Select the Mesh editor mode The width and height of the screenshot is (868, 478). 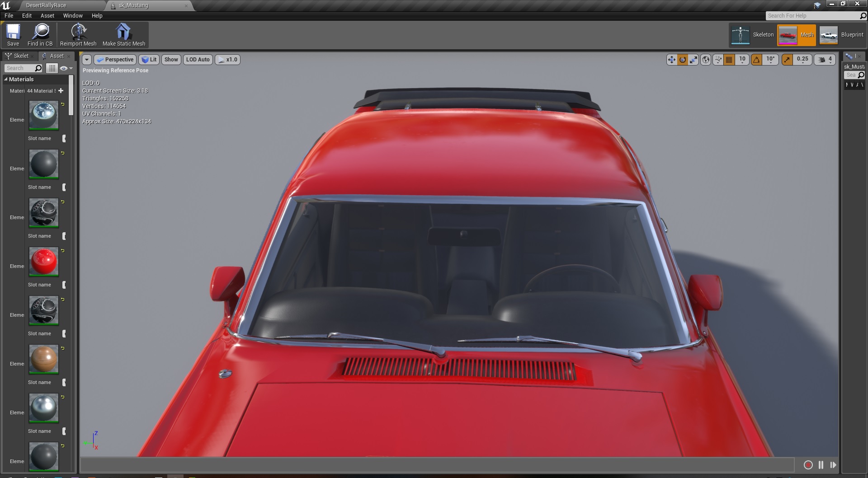point(797,35)
